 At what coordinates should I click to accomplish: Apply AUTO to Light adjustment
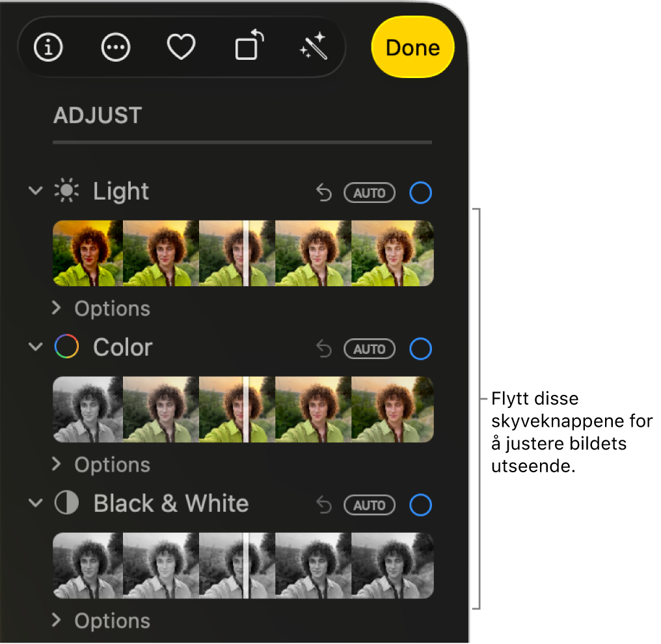(370, 193)
